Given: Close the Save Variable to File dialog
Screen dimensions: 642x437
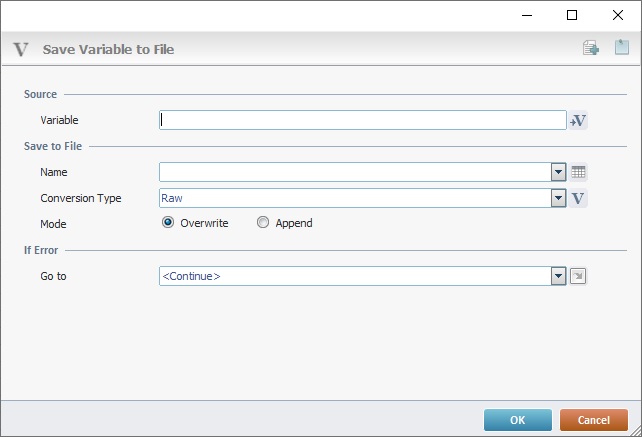Looking at the screenshot, I should (x=617, y=15).
